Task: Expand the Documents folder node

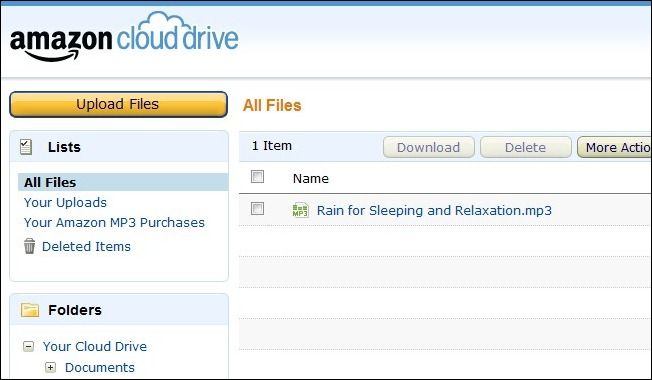Action: 50,368
